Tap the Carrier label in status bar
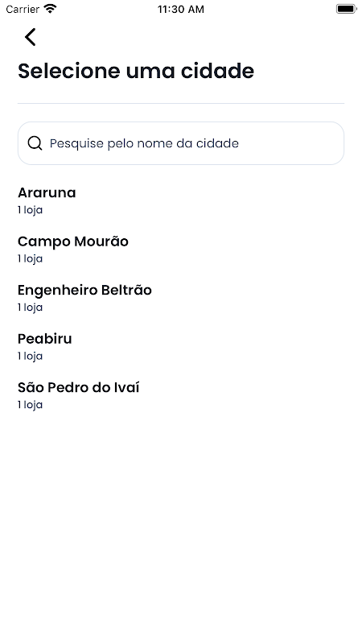The height and width of the screenshot is (644, 362). coord(23,9)
